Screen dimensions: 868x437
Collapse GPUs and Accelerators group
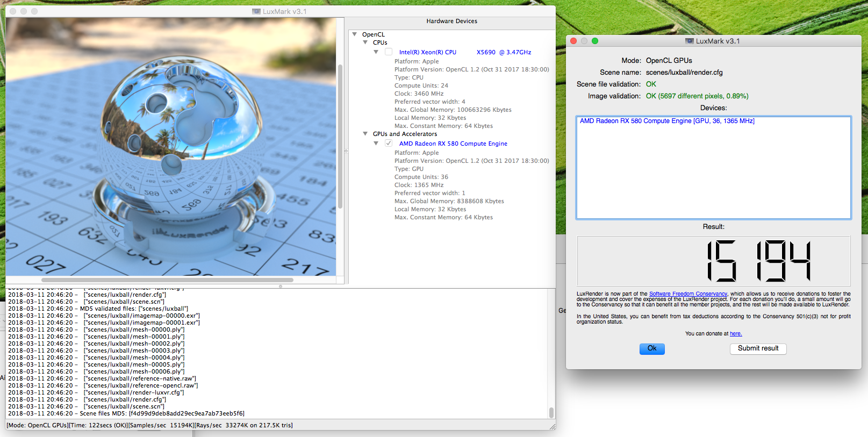(365, 134)
